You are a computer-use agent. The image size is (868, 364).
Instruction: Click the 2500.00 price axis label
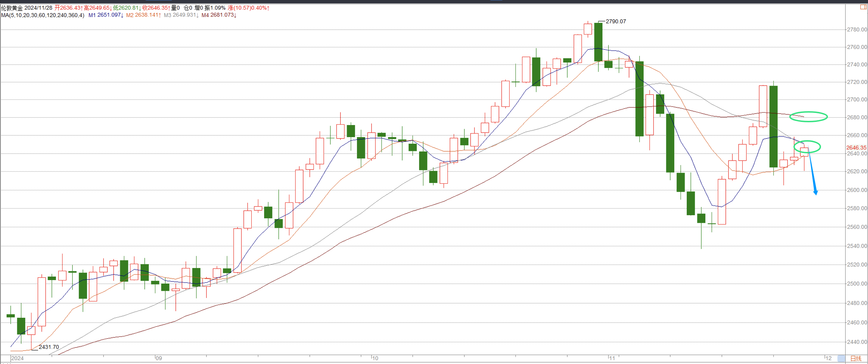[857, 284]
